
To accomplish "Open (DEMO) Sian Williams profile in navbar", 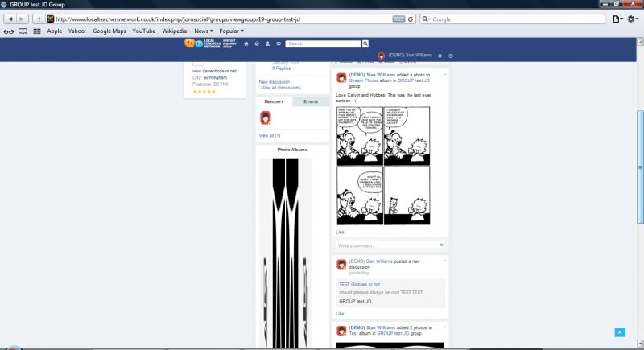I will coord(410,55).
